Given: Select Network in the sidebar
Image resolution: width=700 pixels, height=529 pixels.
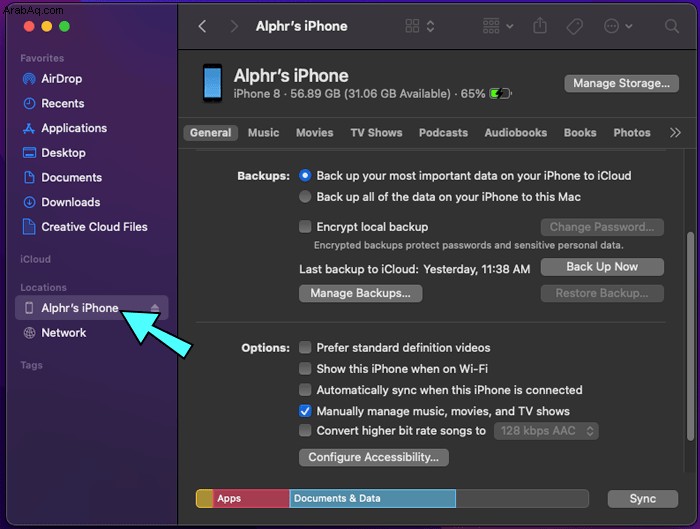Looking at the screenshot, I should [63, 333].
